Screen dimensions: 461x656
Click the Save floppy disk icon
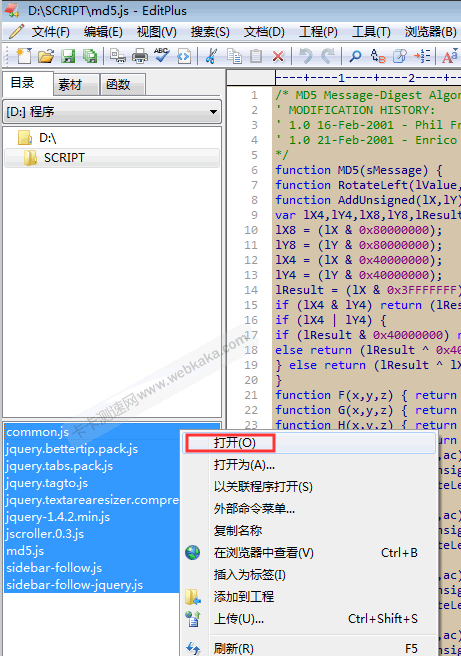[x=68, y=56]
